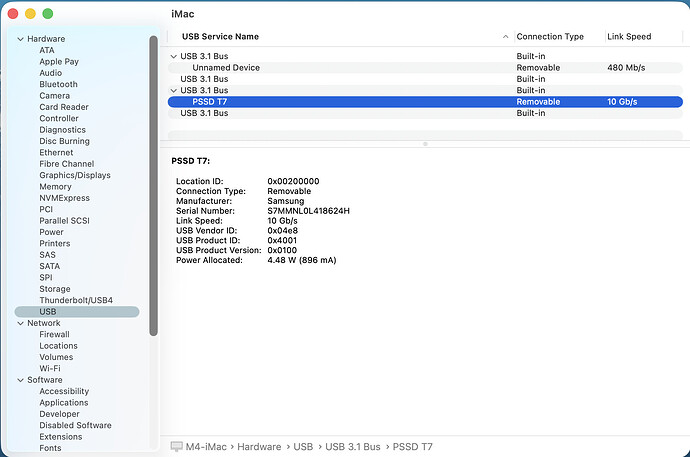
Task: Select Volumes under Network
Action: tap(56, 357)
